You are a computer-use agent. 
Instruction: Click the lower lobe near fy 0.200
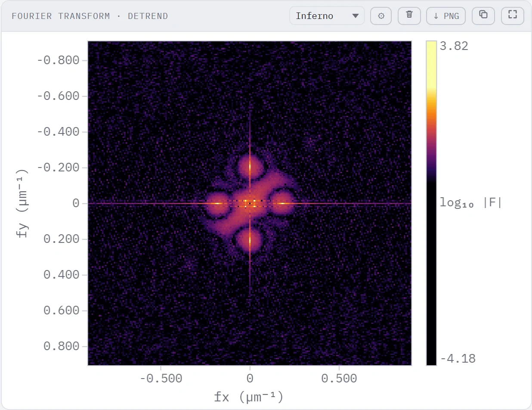coord(250,240)
